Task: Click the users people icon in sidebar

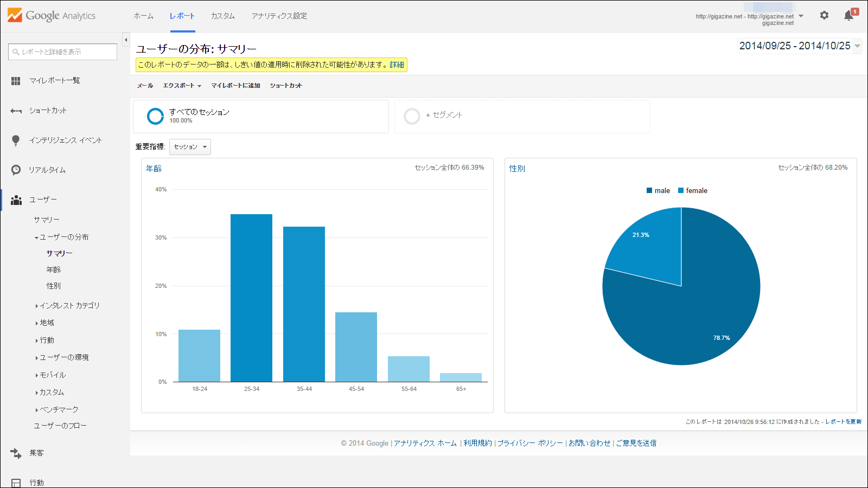Action: pos(16,200)
